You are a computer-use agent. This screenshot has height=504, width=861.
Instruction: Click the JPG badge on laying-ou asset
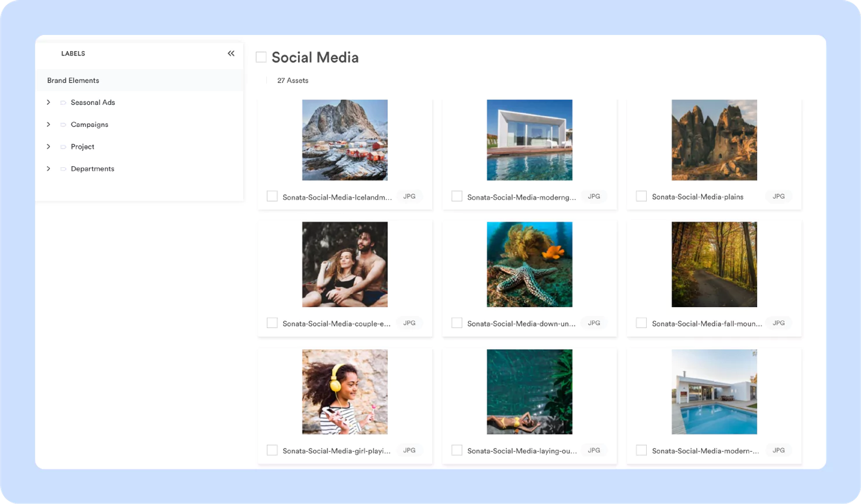[594, 450]
